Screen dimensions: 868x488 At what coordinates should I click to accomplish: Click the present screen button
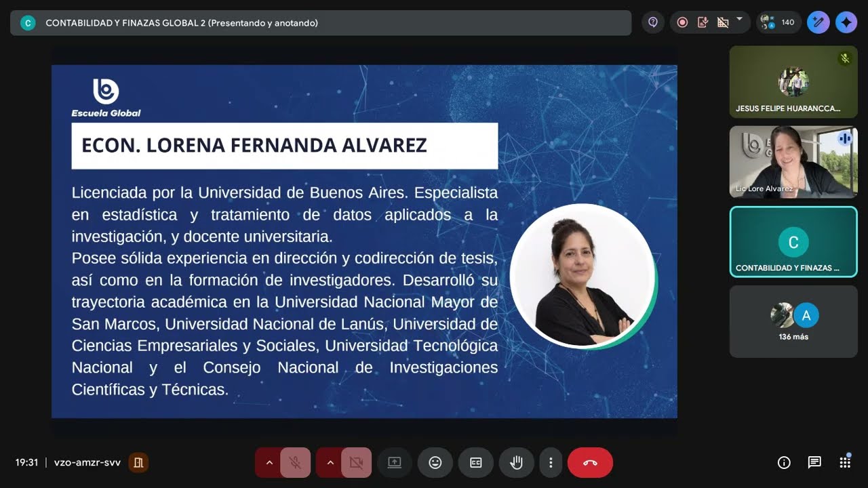click(x=395, y=463)
